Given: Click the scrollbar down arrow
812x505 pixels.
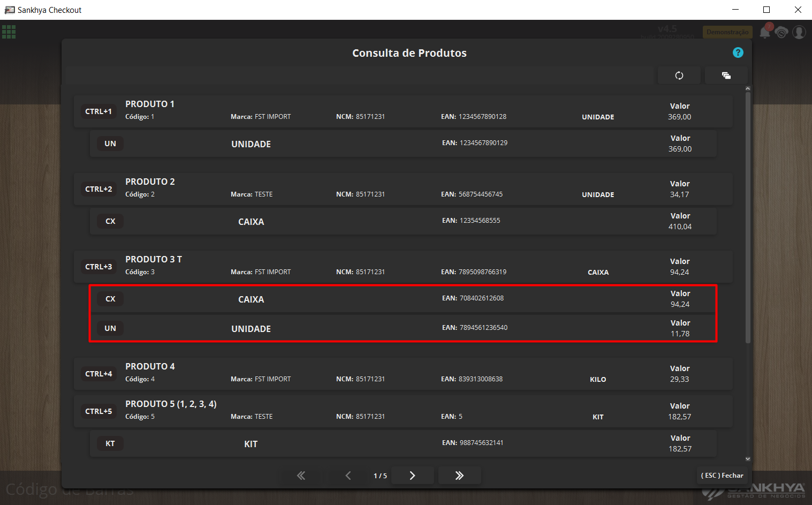Looking at the screenshot, I should (748, 459).
